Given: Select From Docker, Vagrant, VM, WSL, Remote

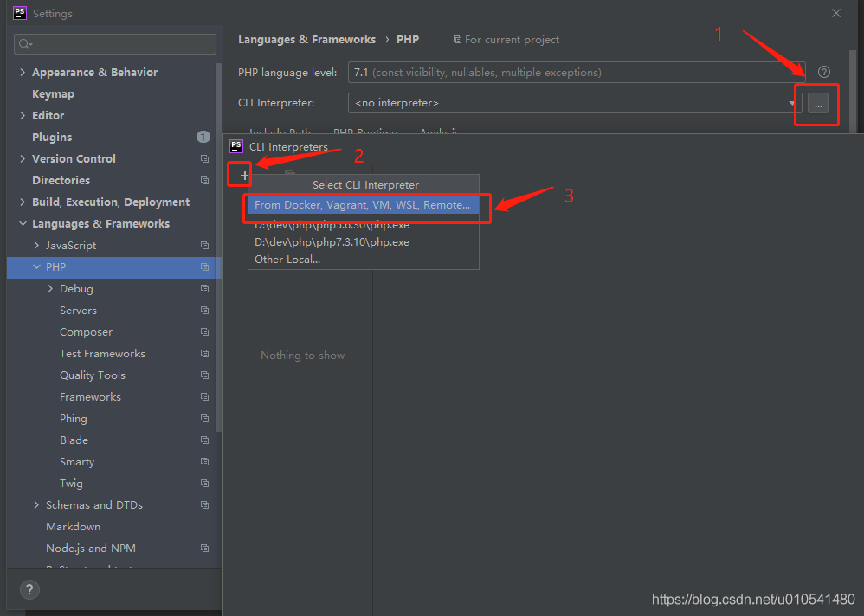Looking at the screenshot, I should [363, 205].
